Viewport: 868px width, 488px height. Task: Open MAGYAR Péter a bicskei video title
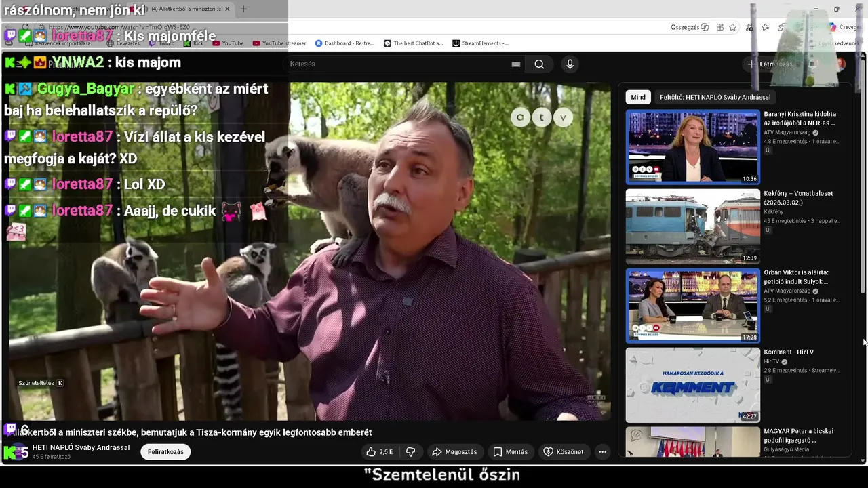click(x=799, y=435)
